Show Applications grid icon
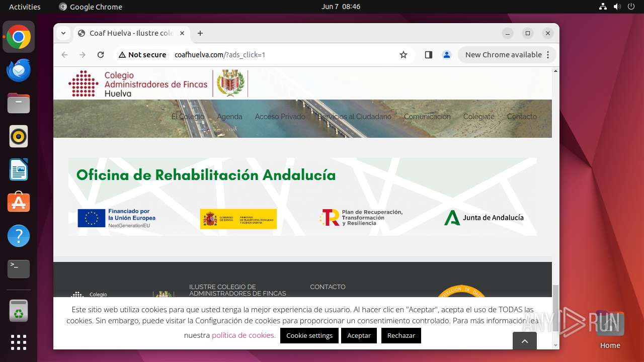The image size is (644, 362). click(19, 342)
